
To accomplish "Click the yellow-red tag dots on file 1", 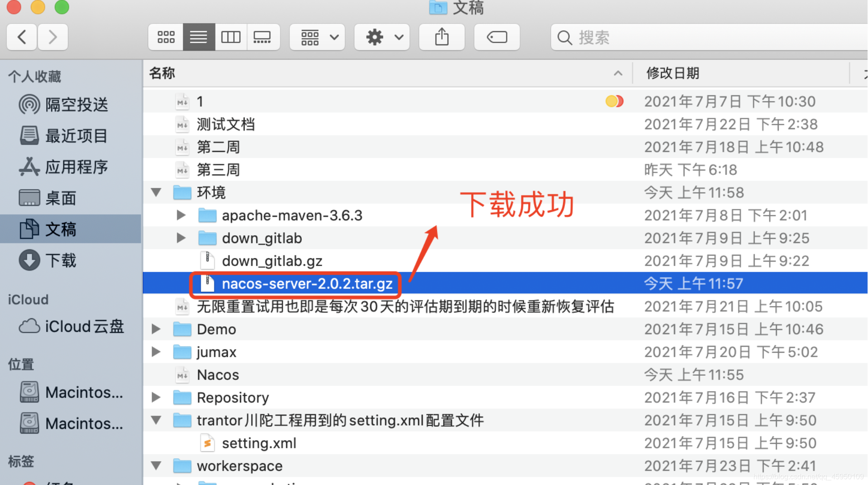I will click(614, 101).
